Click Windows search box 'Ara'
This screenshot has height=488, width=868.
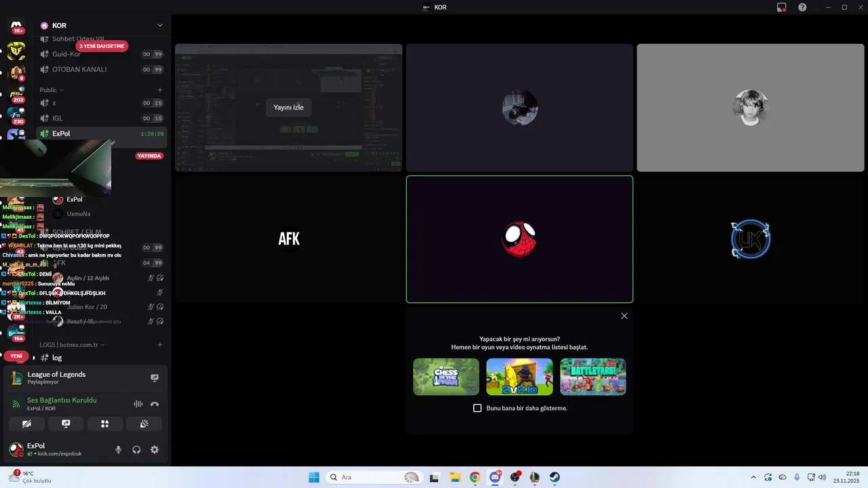tap(373, 477)
